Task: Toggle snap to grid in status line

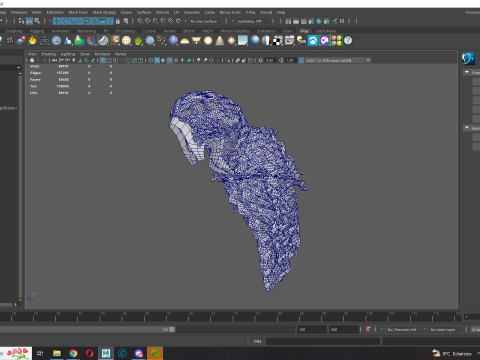Action: coord(140,21)
